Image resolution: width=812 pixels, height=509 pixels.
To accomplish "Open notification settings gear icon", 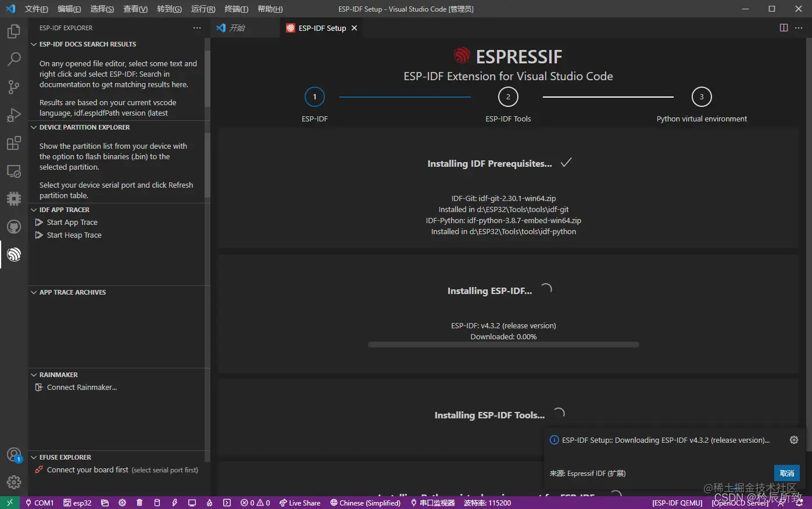I will tap(794, 440).
